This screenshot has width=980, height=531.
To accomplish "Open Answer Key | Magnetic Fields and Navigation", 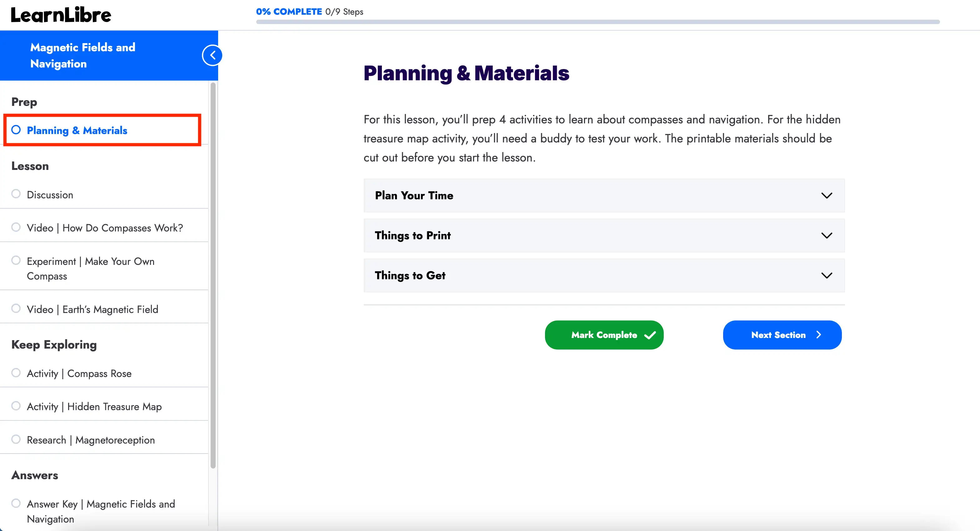I will coord(101,511).
